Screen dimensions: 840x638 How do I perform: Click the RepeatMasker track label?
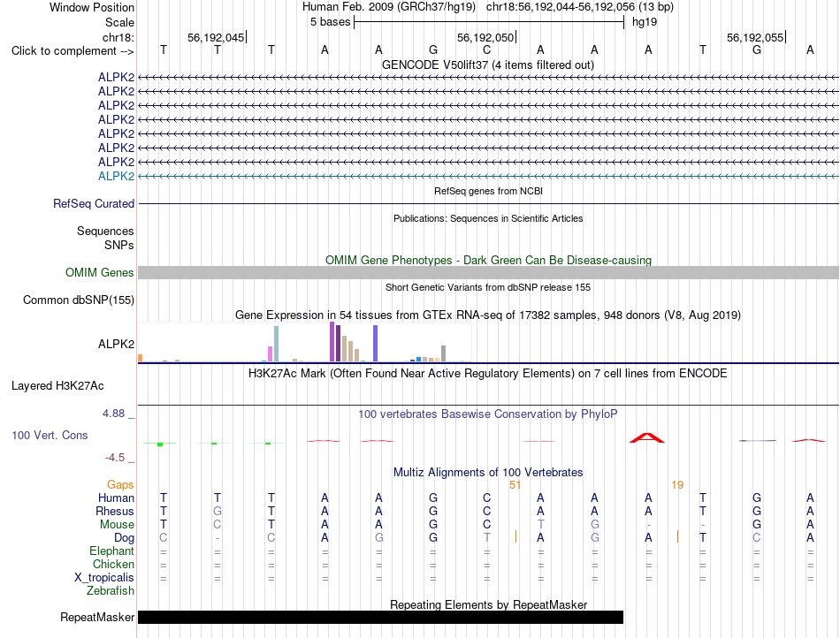click(x=97, y=617)
